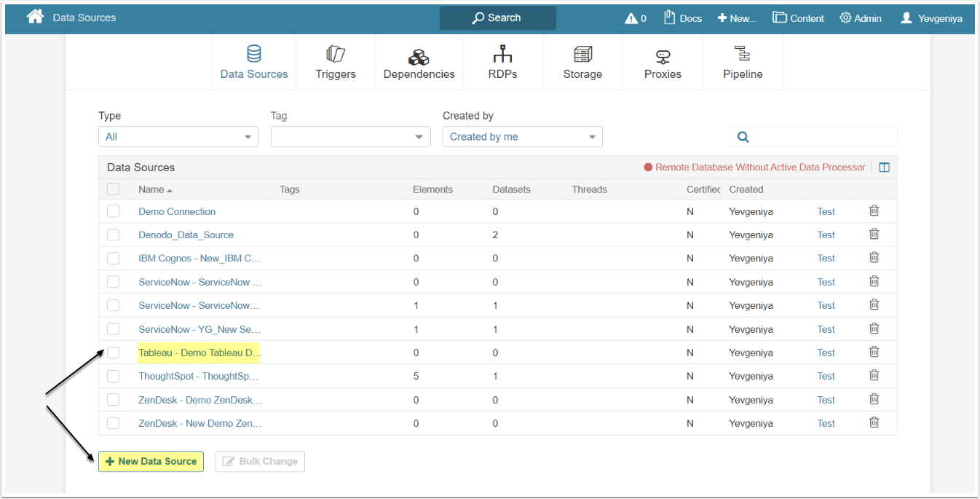980x499 pixels.
Task: Click the New Data Source button
Action: [151, 461]
